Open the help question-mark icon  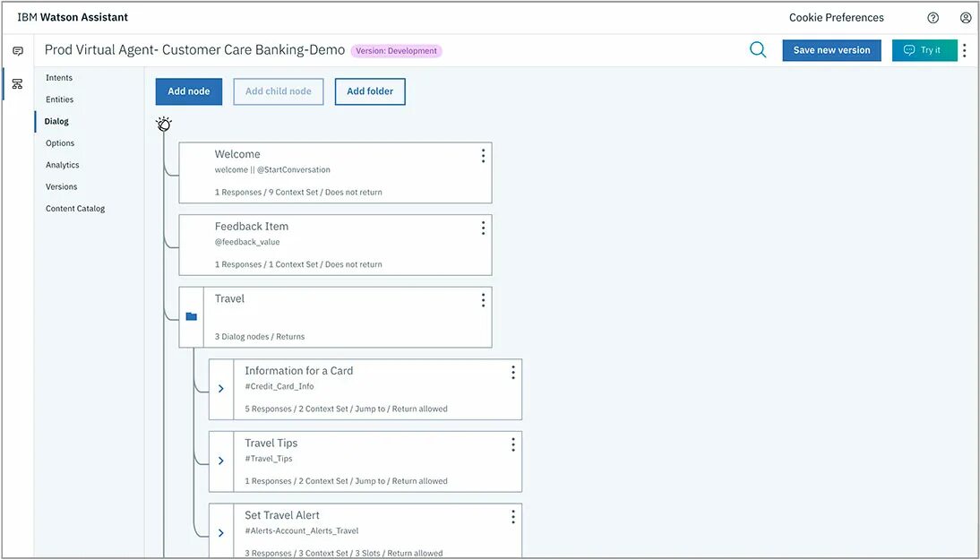[933, 18]
